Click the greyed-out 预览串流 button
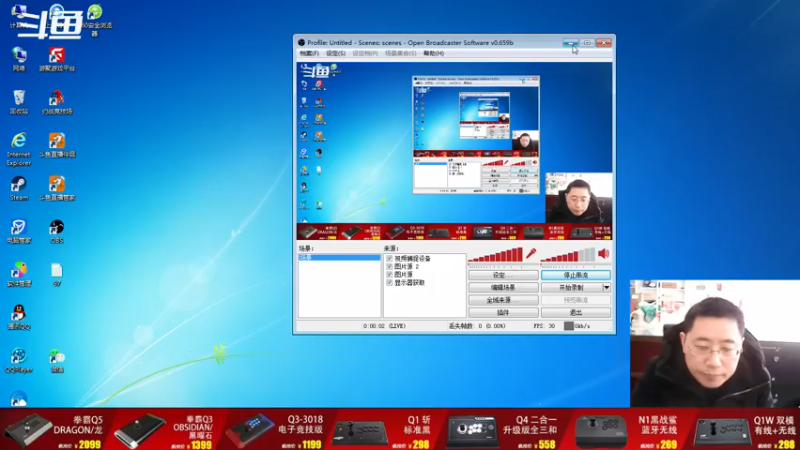 [576, 300]
